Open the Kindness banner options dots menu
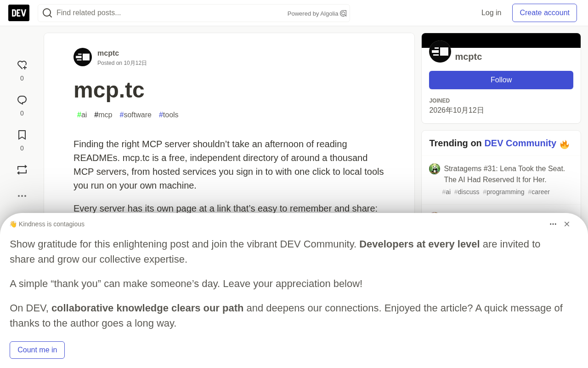 [x=553, y=224]
